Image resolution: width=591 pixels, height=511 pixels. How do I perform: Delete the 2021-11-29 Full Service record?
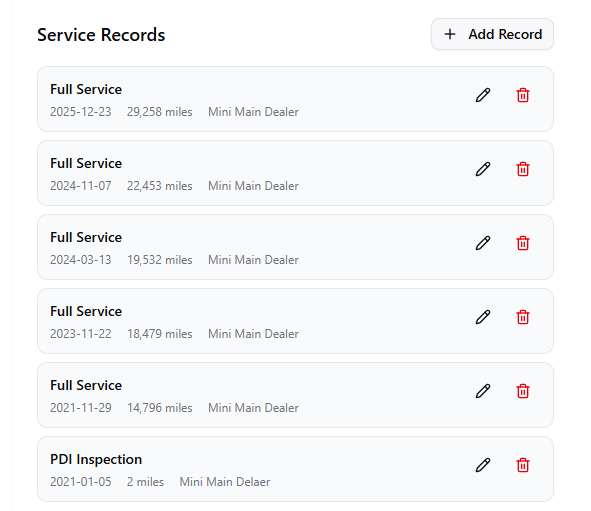[523, 391]
